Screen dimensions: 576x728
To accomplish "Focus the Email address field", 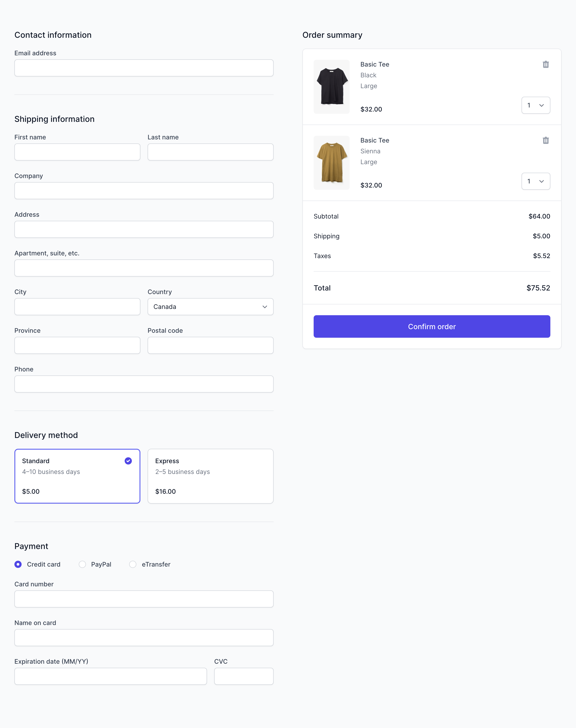I will click(144, 68).
